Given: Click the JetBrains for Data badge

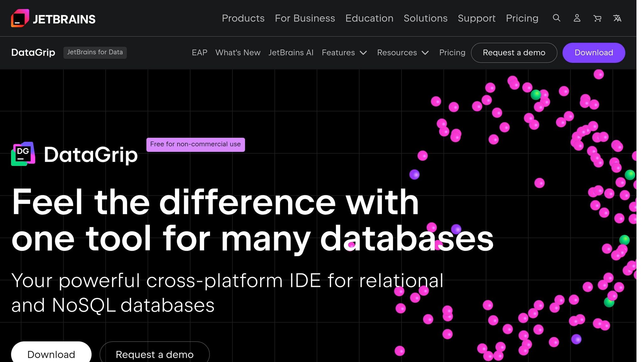Looking at the screenshot, I should [x=95, y=52].
